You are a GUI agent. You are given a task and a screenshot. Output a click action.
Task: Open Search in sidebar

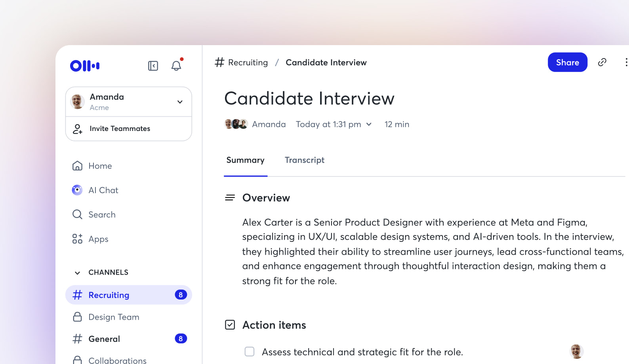(x=102, y=214)
